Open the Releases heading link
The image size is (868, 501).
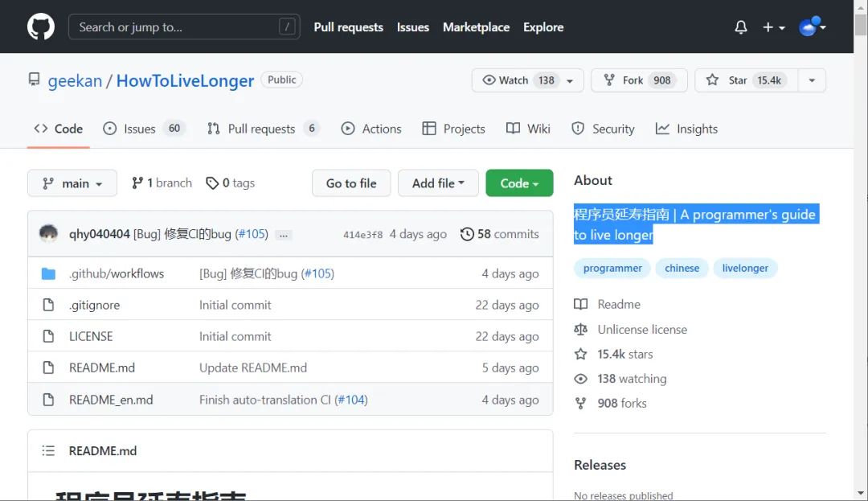600,465
